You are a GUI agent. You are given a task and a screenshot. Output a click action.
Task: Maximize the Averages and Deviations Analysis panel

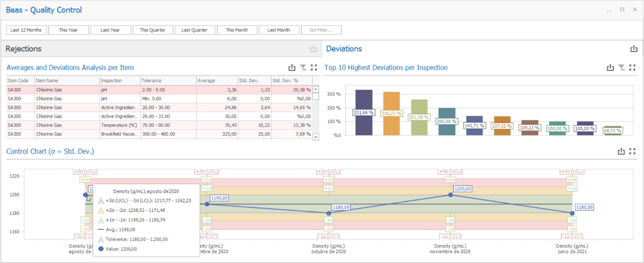(314, 68)
